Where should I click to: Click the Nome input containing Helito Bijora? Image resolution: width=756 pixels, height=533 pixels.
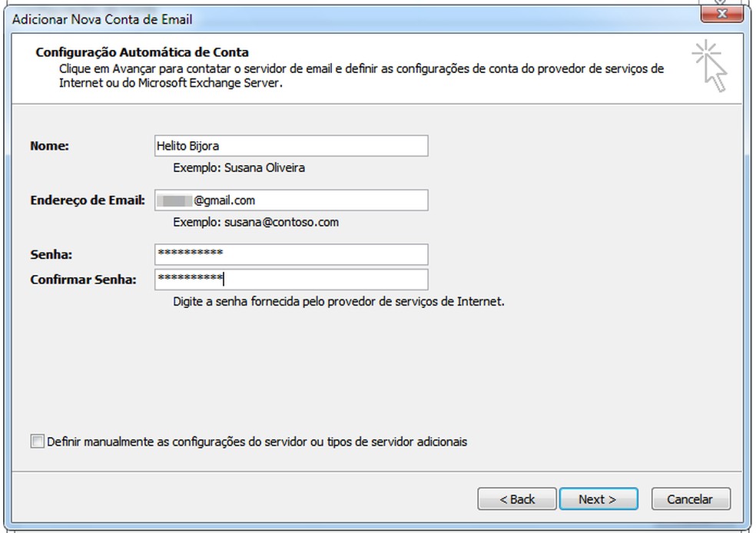tap(292, 145)
